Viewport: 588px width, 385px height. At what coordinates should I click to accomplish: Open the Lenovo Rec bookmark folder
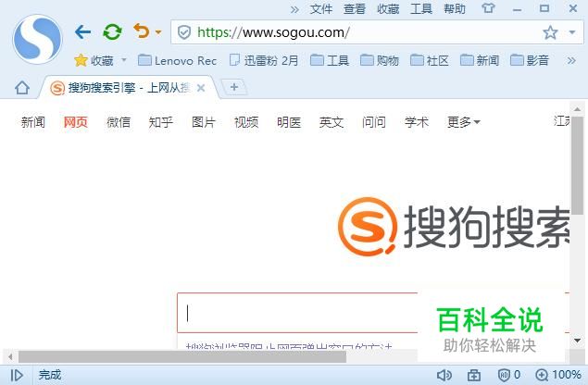178,60
